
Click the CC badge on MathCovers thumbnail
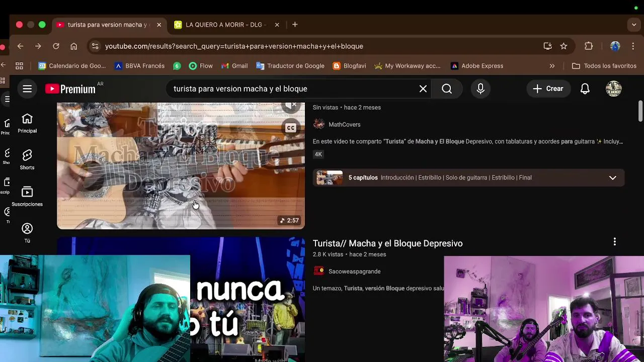(x=290, y=128)
